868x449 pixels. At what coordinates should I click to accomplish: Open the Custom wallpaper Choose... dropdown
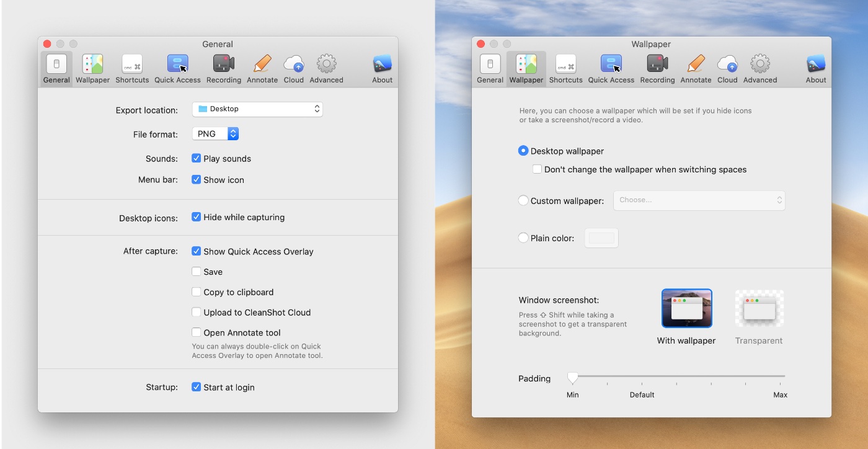point(699,200)
